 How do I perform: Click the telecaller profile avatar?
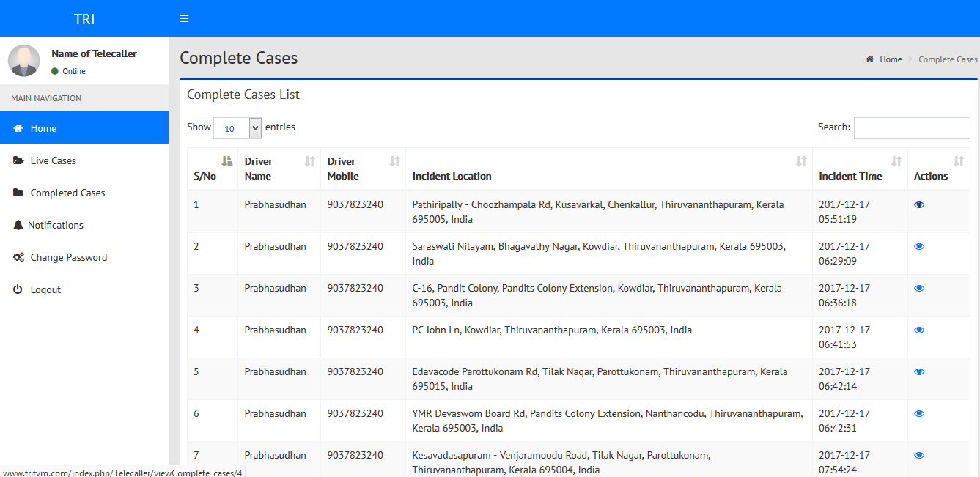(x=24, y=61)
